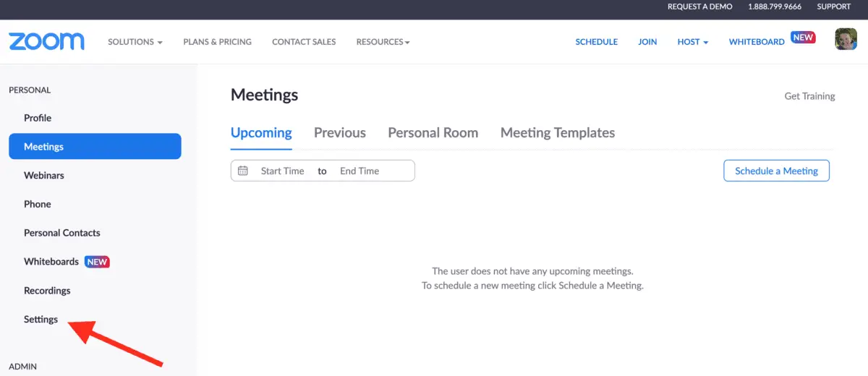Click the Zoom logo

pyautogui.click(x=46, y=41)
